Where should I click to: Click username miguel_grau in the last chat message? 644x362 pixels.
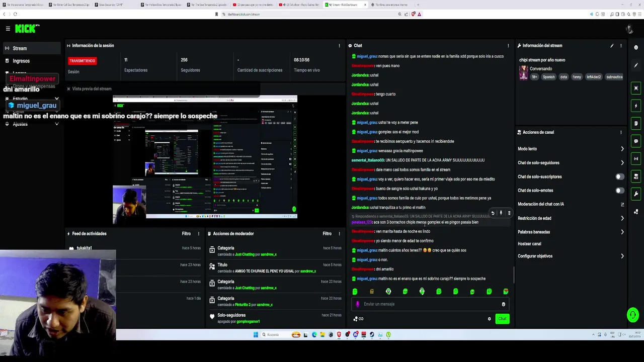tap(366, 279)
